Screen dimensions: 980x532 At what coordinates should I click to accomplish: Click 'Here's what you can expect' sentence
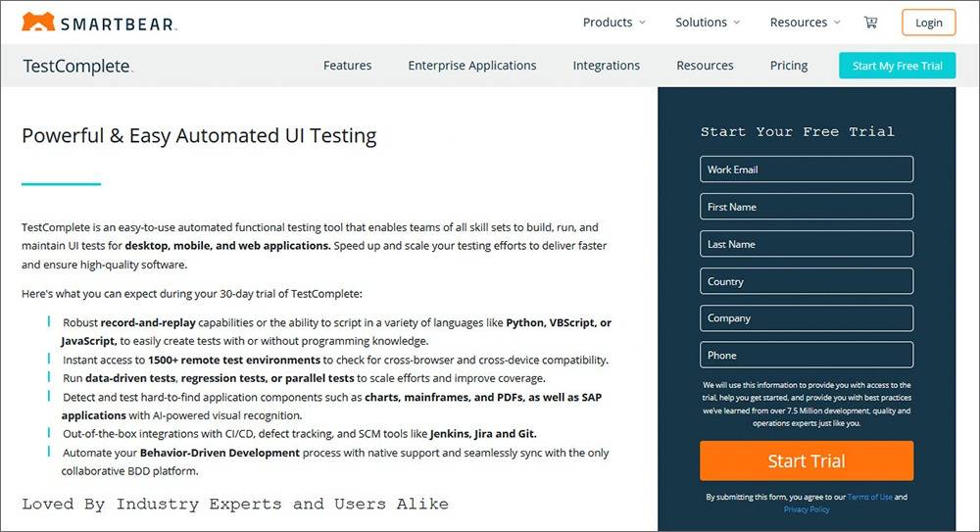[x=192, y=294]
